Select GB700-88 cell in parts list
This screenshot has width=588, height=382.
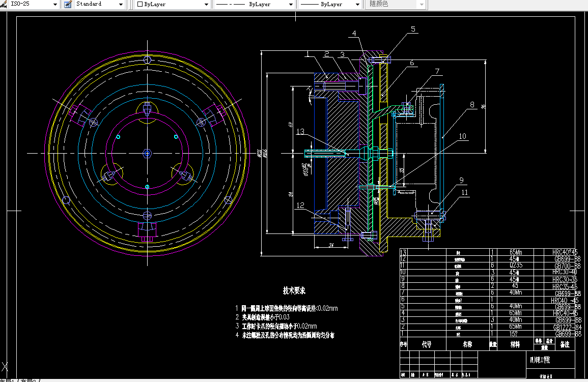567,266
